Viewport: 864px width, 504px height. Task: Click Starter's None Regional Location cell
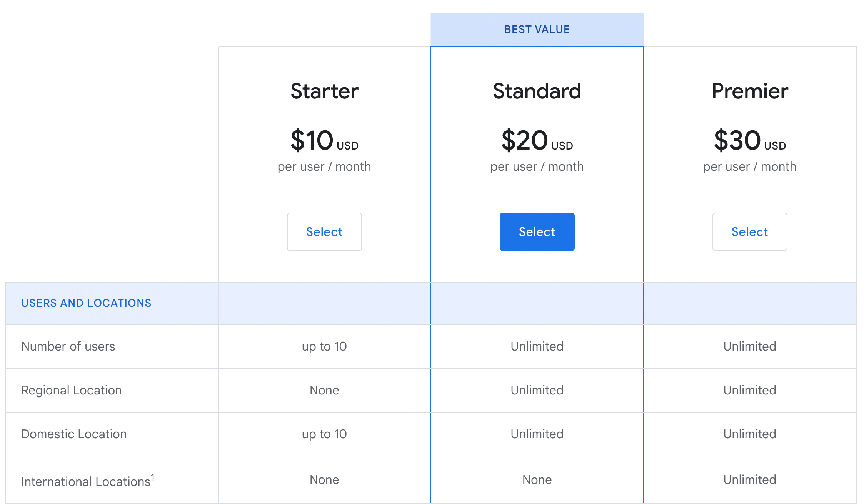pos(324,390)
